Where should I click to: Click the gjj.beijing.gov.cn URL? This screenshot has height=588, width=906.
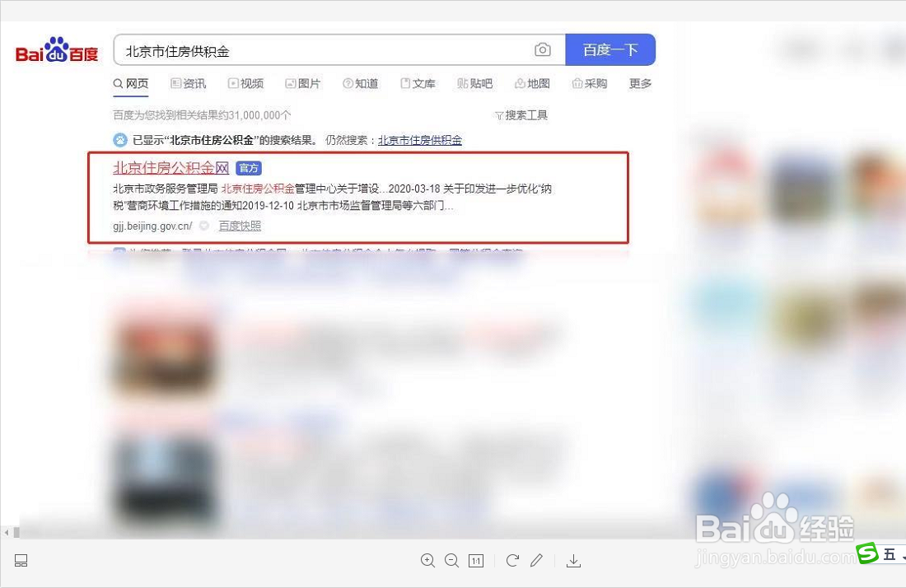click(152, 226)
